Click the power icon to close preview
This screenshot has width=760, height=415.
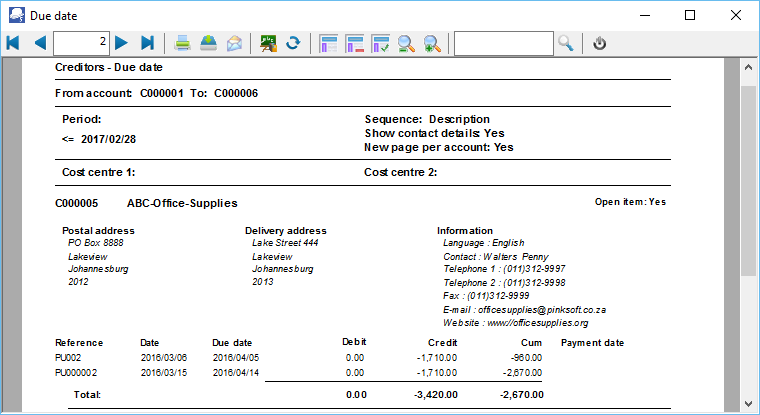point(600,43)
